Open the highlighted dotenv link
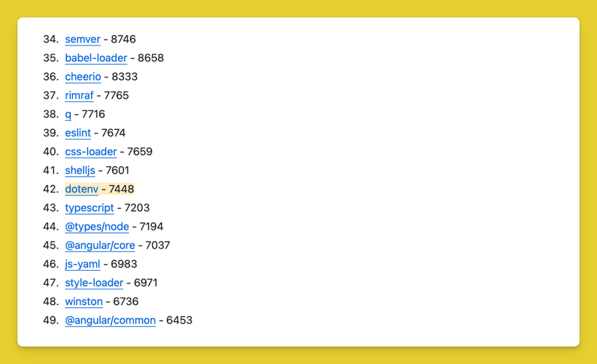The width and height of the screenshot is (597, 364). 81,189
